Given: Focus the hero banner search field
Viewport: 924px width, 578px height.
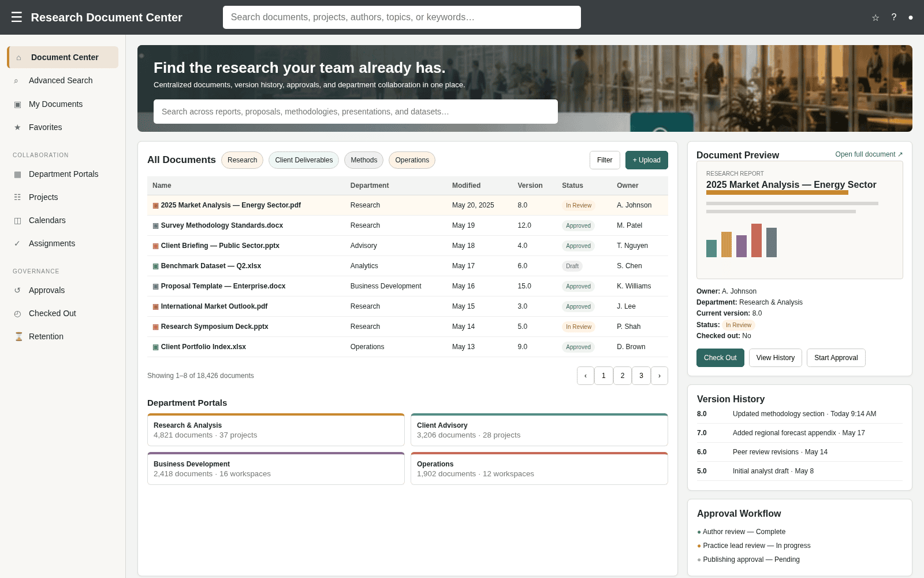Looking at the screenshot, I should pyautogui.click(x=356, y=112).
